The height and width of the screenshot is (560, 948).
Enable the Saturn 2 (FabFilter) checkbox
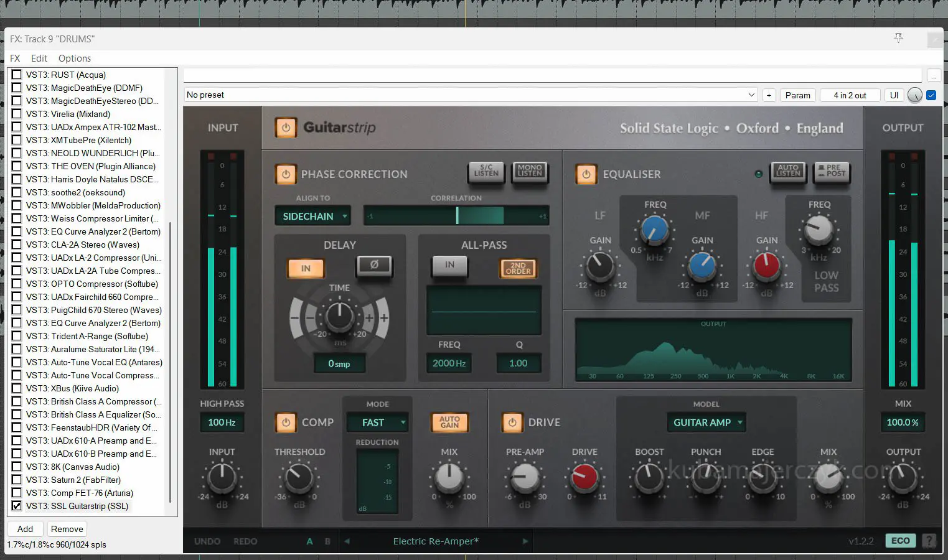point(17,480)
